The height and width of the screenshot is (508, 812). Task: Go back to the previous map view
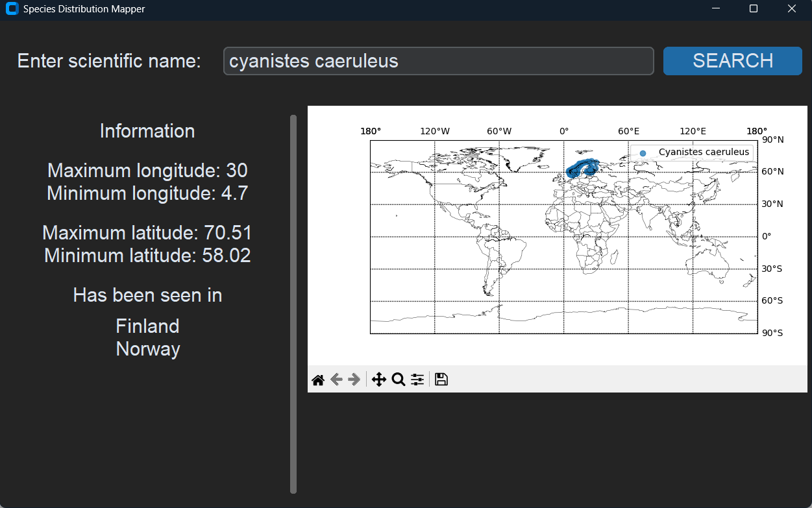point(336,380)
